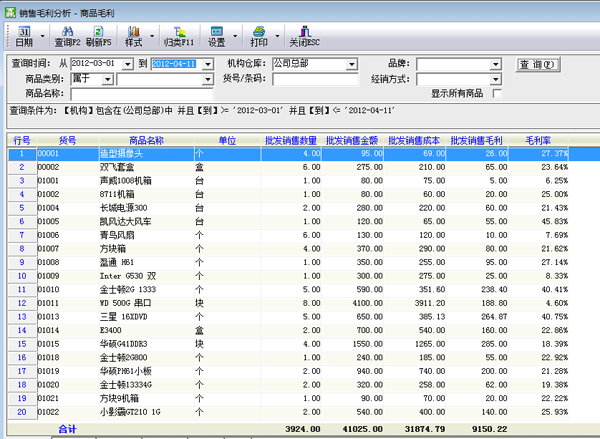
Task: Open the start date 2012-03-01 dropdown
Action: tap(128, 64)
